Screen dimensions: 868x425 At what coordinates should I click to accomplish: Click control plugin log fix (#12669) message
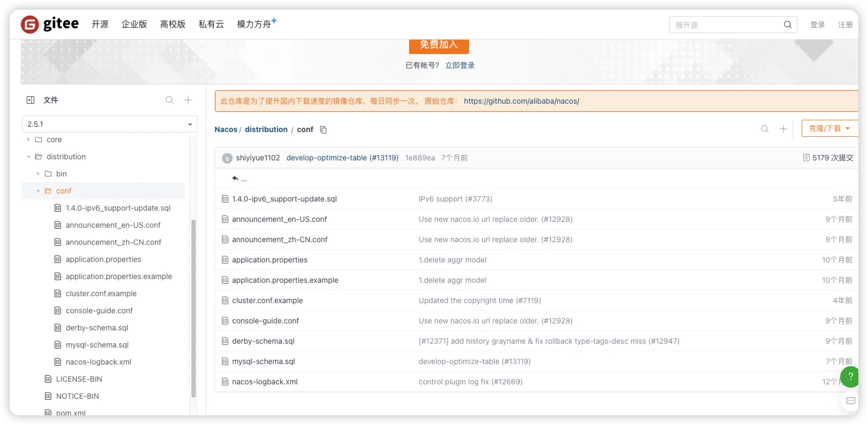[x=471, y=382]
